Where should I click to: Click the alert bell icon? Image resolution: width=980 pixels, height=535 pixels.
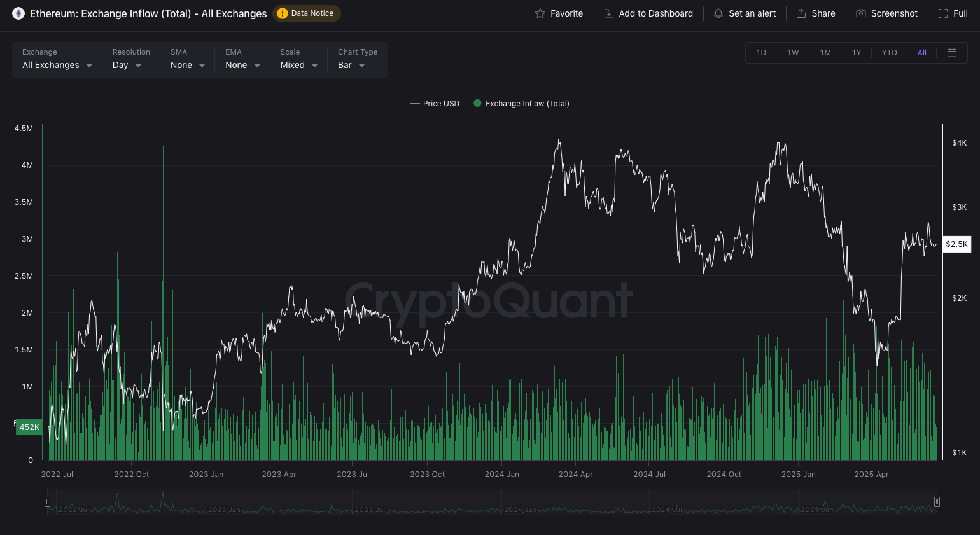point(718,13)
